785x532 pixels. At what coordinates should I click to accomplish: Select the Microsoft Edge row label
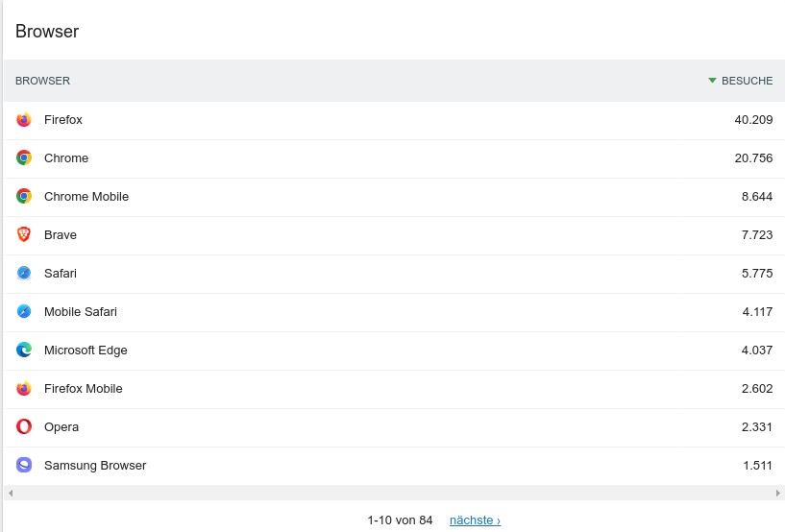[86, 350]
